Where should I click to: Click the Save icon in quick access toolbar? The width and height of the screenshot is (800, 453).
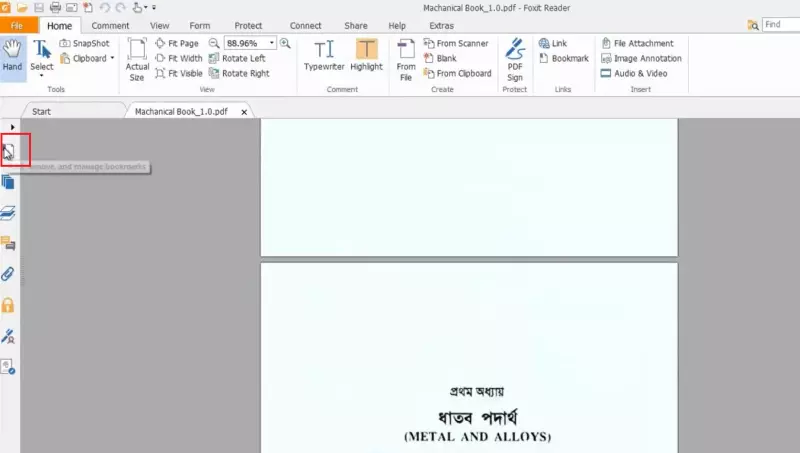[39, 8]
